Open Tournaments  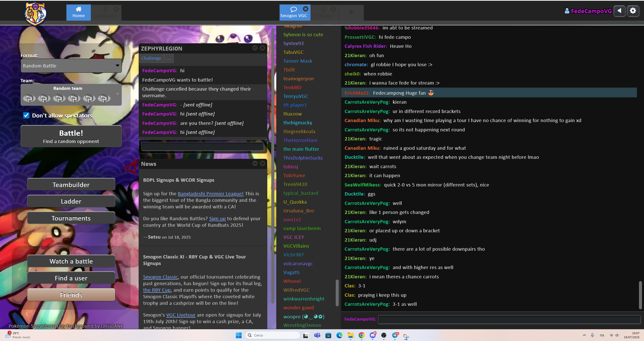[71, 218]
